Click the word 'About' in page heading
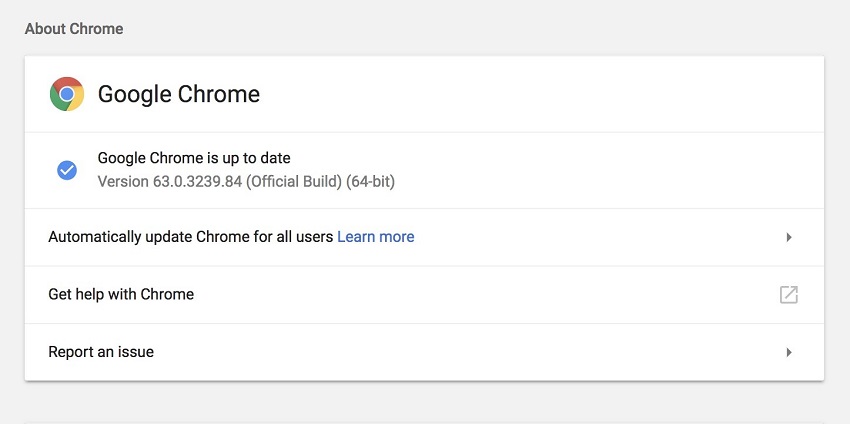Screen dimensions: 850x424 pos(45,29)
